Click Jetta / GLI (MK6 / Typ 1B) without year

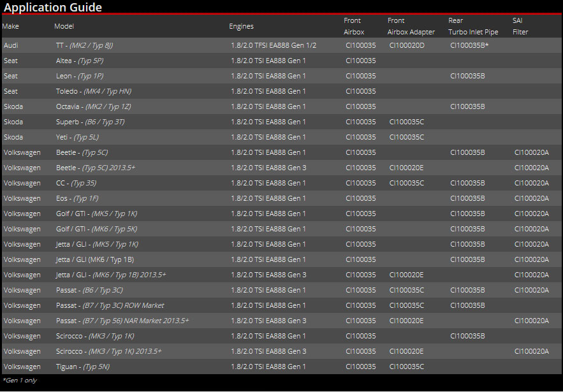tap(95, 259)
